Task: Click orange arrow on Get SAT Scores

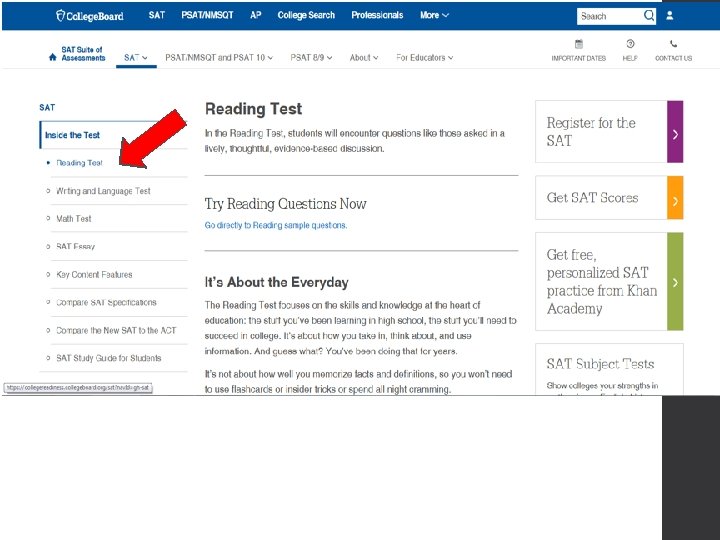Action: click(675, 198)
